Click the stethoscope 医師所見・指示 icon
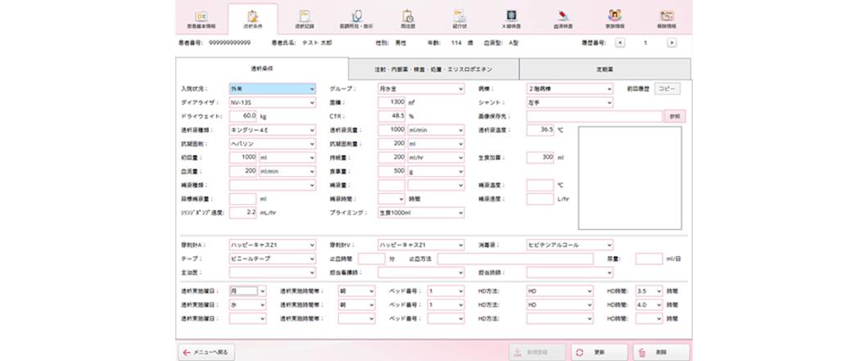This screenshot has height=361, width=868. [355, 18]
